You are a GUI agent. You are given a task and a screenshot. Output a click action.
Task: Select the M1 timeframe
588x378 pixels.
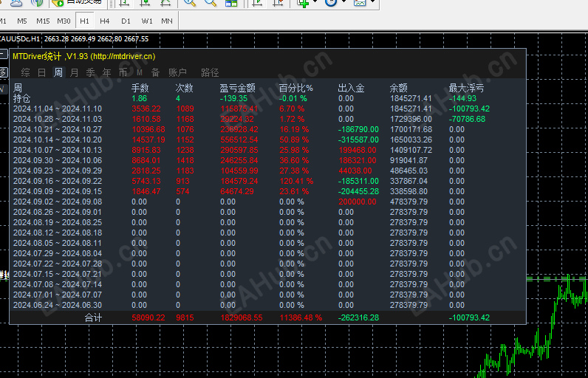[3, 21]
